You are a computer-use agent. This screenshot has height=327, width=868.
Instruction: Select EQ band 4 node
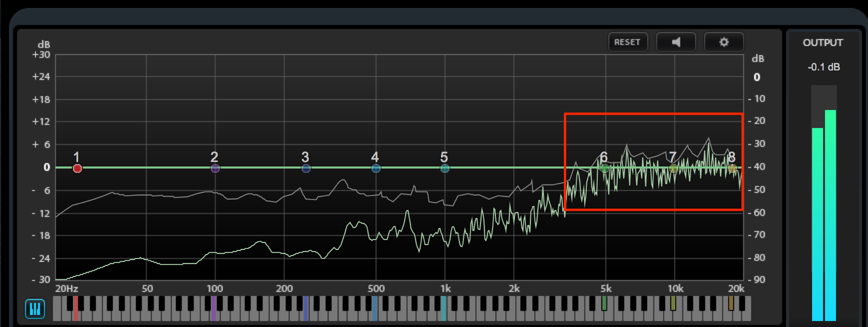click(375, 168)
